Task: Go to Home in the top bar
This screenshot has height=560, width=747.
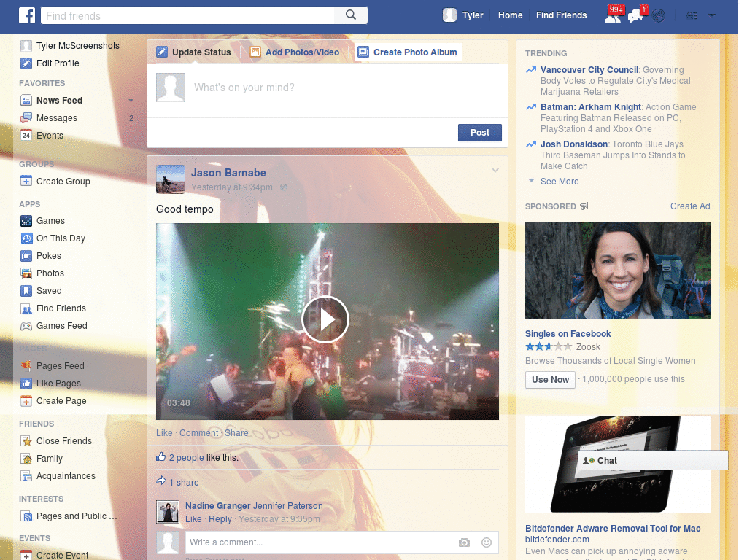Action: click(510, 15)
